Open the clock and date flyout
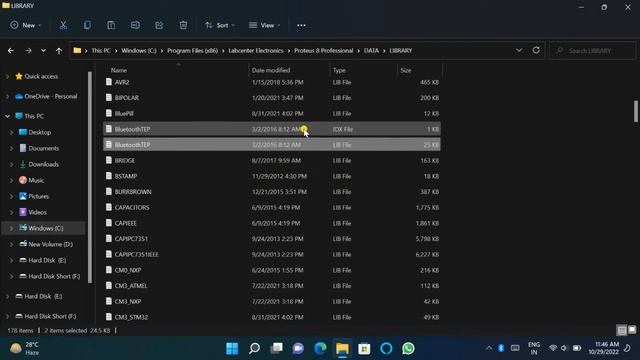Screen dimensions: 640x360 click(603, 348)
